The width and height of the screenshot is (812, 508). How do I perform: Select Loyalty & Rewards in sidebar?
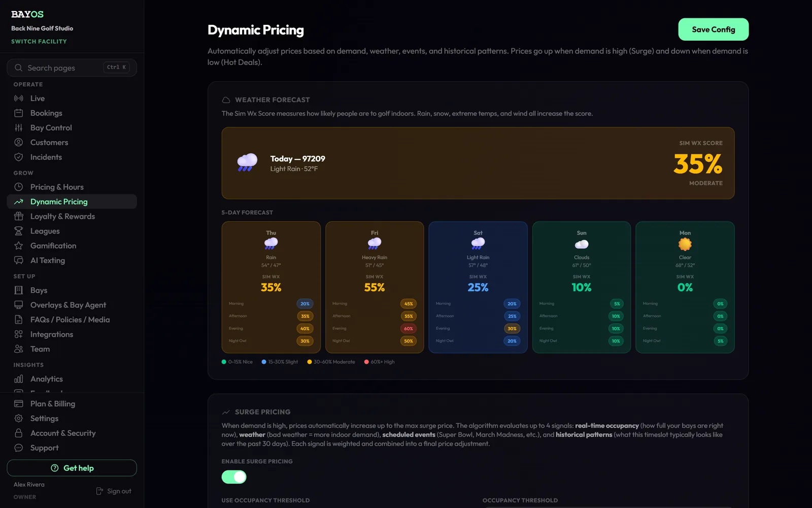[72, 216]
